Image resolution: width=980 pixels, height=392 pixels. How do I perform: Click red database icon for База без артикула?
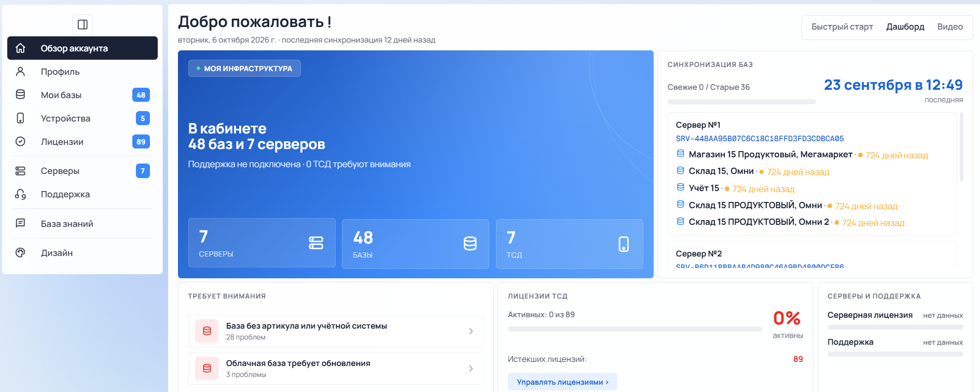pyautogui.click(x=207, y=331)
